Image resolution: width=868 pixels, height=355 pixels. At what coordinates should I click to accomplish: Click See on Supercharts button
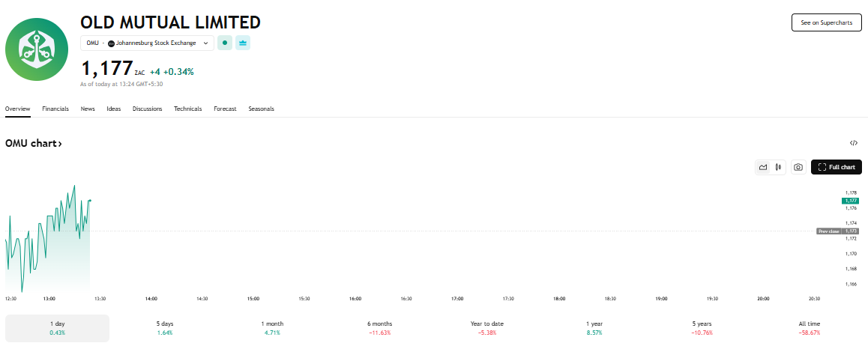[826, 22]
